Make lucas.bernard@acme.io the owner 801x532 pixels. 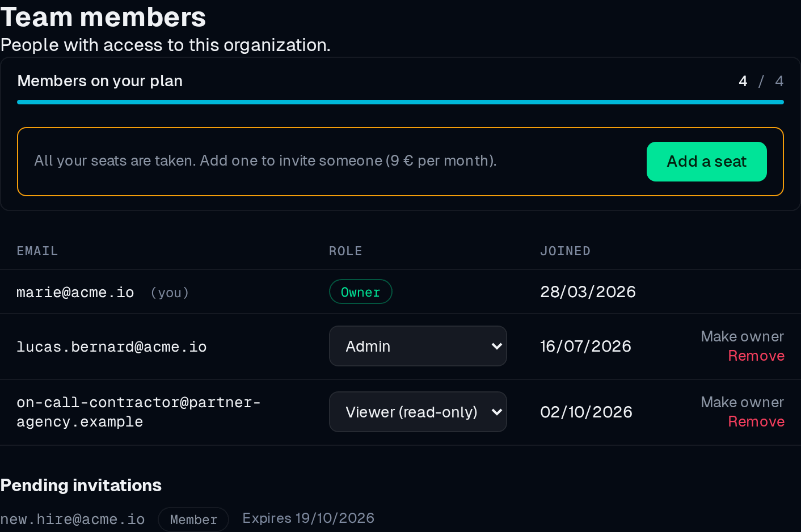point(742,336)
